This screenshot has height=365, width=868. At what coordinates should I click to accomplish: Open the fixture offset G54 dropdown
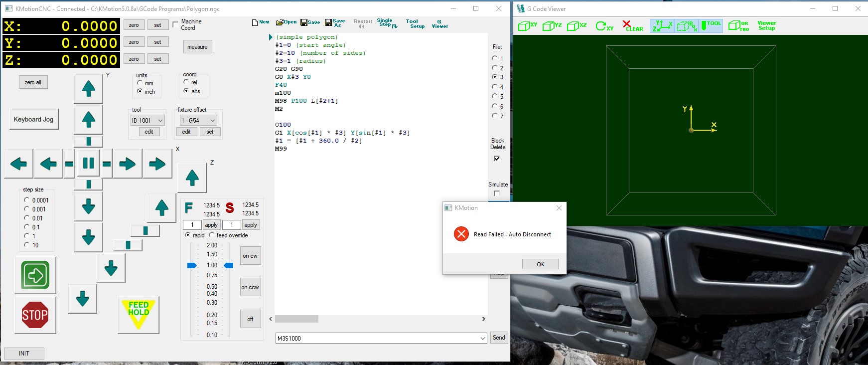(213, 121)
